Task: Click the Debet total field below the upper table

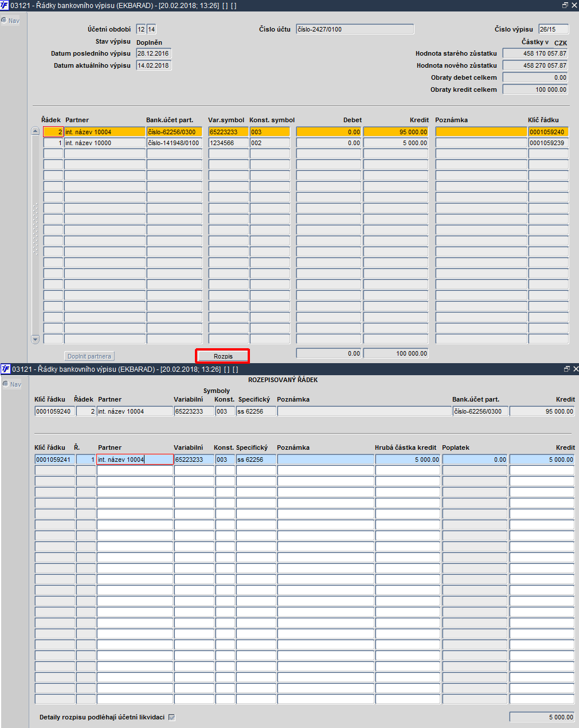Action: 329,353
